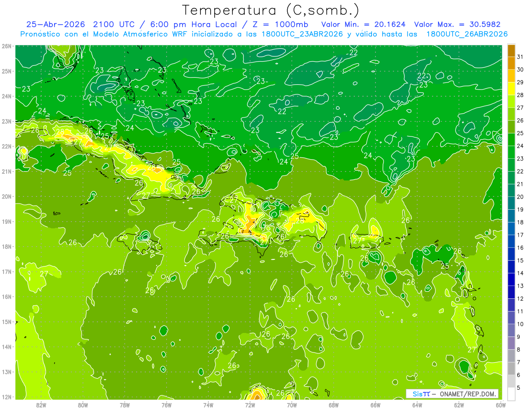
Task: Click the white legend swatch at value 5
Action: click(511, 394)
